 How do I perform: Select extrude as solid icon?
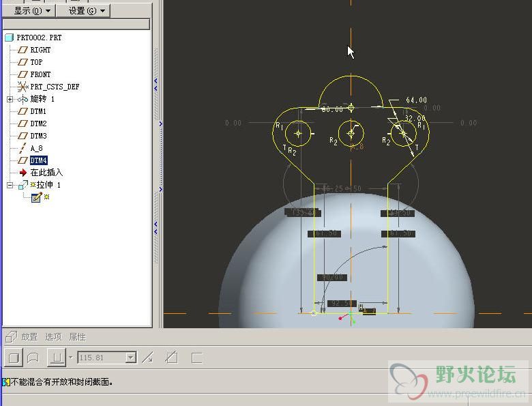14,358
